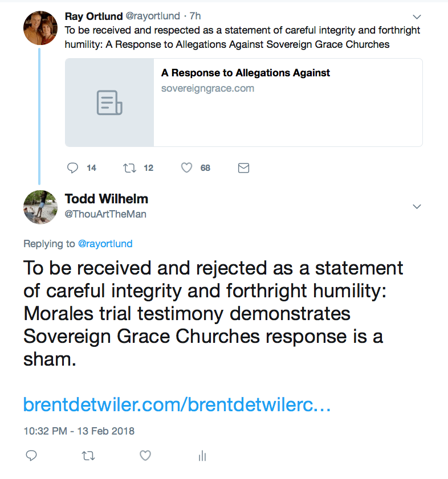Viewport: 448px width, 479px height.
Task: Reply to Ray Ortlund's tweet
Action: coord(72,167)
